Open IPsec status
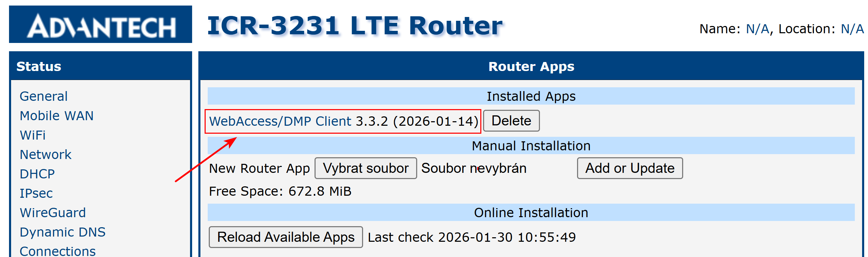Image resolution: width=868 pixels, height=257 pixels. click(36, 193)
